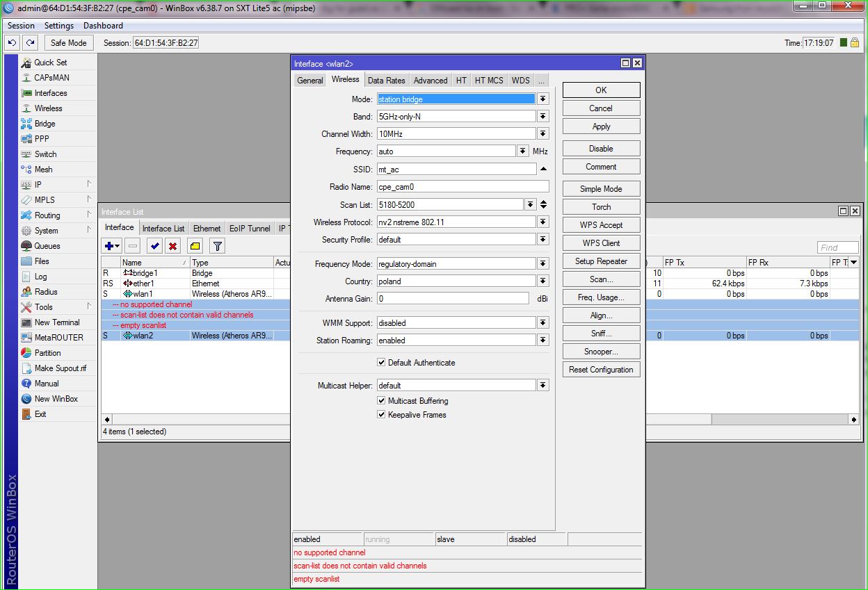868x590 pixels.
Task: Expand the Channel Width dropdown
Action: click(x=542, y=134)
